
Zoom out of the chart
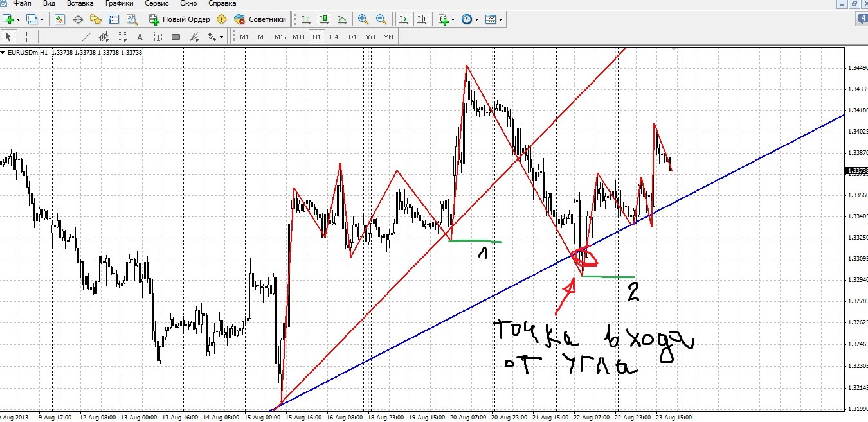tap(381, 19)
